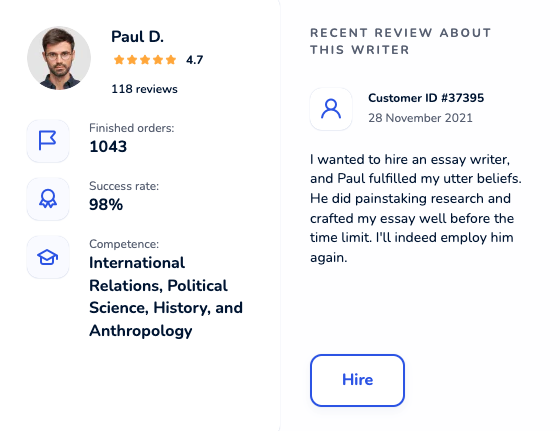Screen dimensions: 560x431
Task: Click the customer review text paragraph
Action: pos(416,208)
